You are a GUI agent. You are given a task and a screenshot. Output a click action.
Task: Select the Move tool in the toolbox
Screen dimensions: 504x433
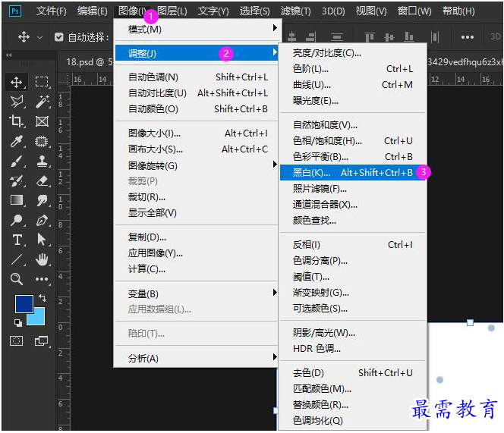pos(17,82)
